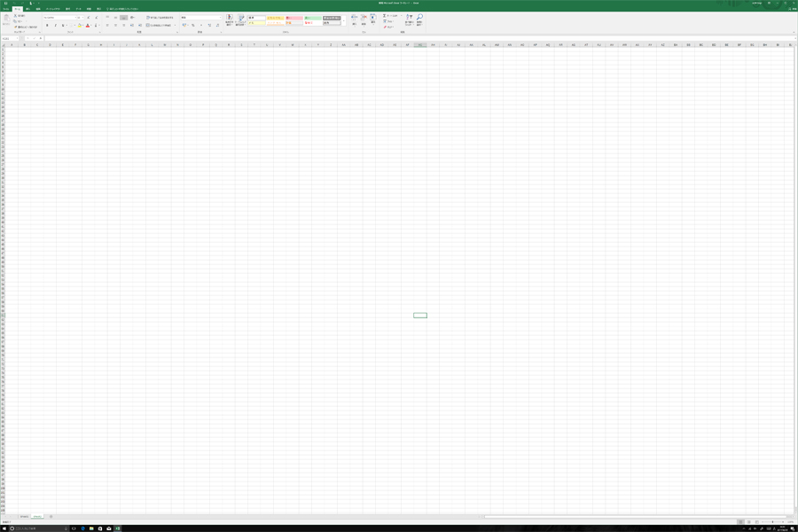
Task: Open the File tab
Action: pos(5,9)
